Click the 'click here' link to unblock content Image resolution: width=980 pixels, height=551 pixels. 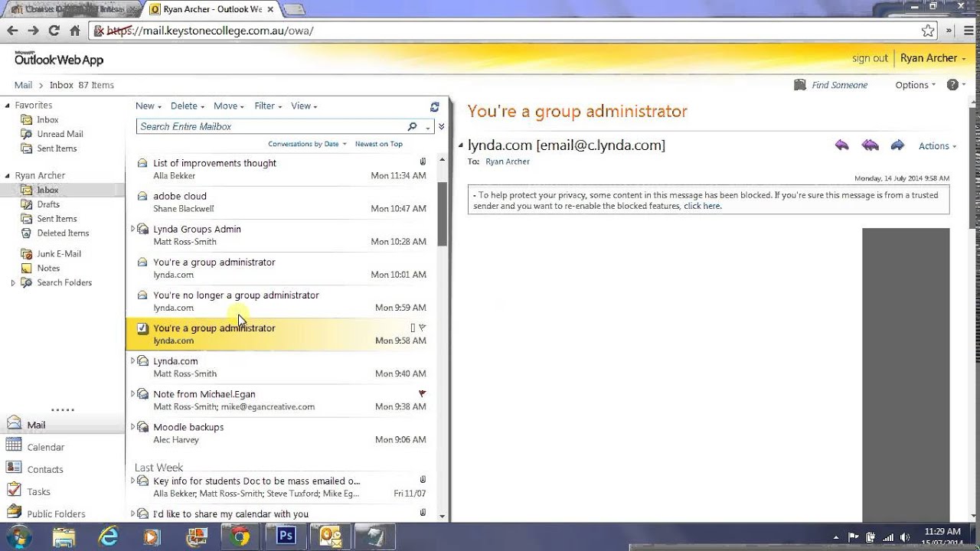[x=702, y=206]
